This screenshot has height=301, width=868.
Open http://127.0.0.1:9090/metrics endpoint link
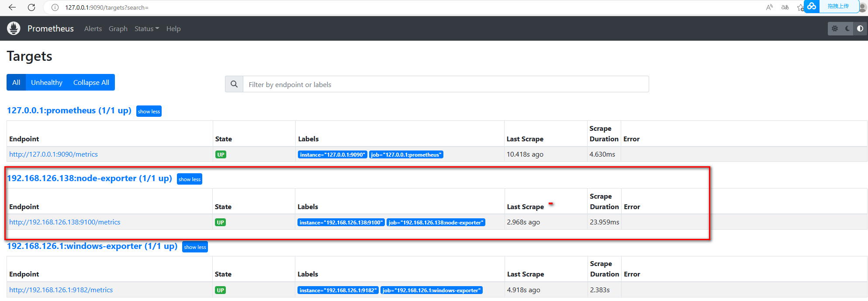click(x=53, y=154)
